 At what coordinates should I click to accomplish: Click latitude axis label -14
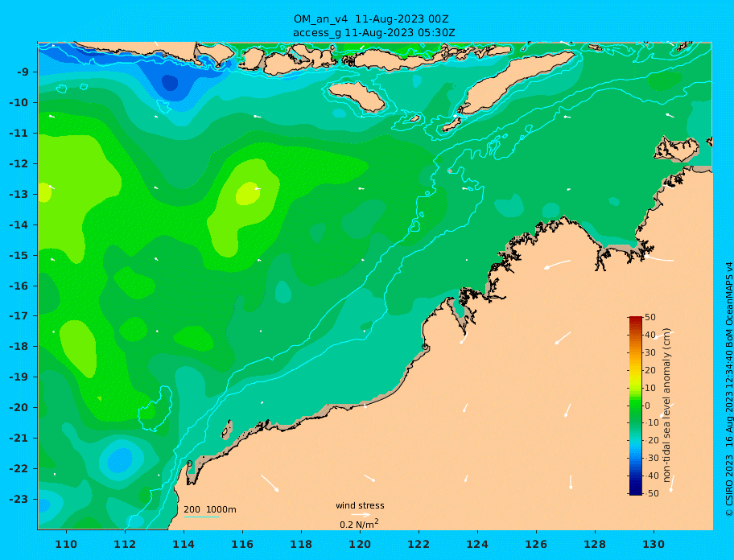[19, 225]
